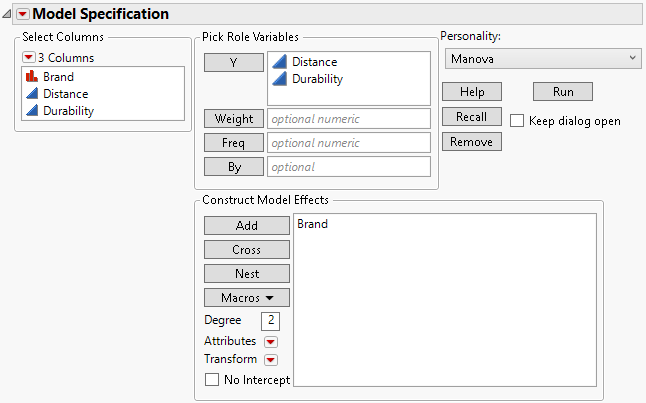Image resolution: width=646 pixels, height=403 pixels.
Task: Check the No Intercept option
Action: [211, 380]
